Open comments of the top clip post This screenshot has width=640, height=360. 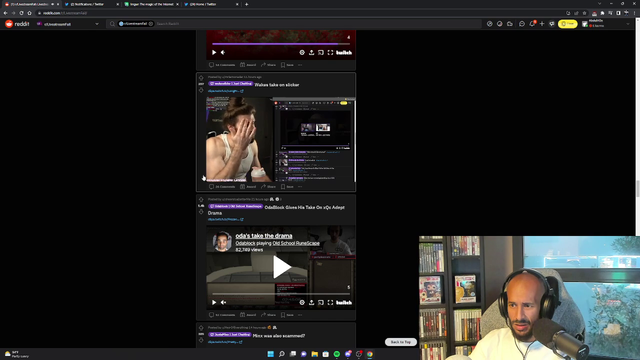[222, 65]
